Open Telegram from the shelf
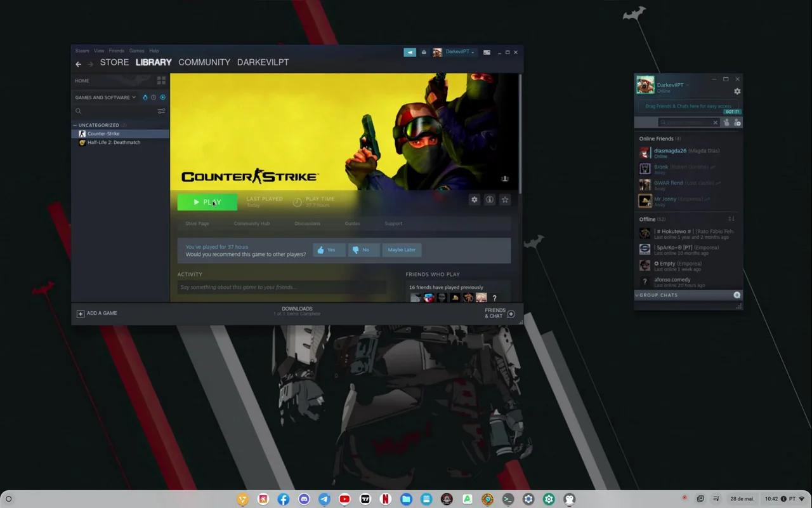 coord(324,499)
